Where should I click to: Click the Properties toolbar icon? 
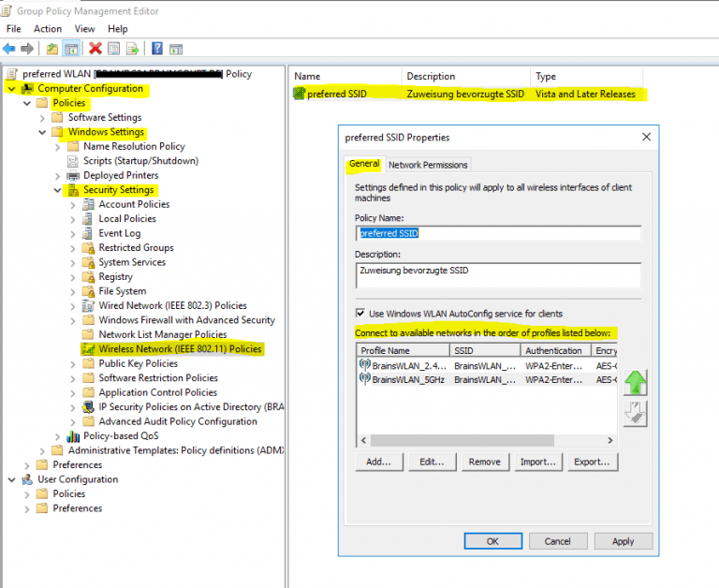[x=113, y=48]
